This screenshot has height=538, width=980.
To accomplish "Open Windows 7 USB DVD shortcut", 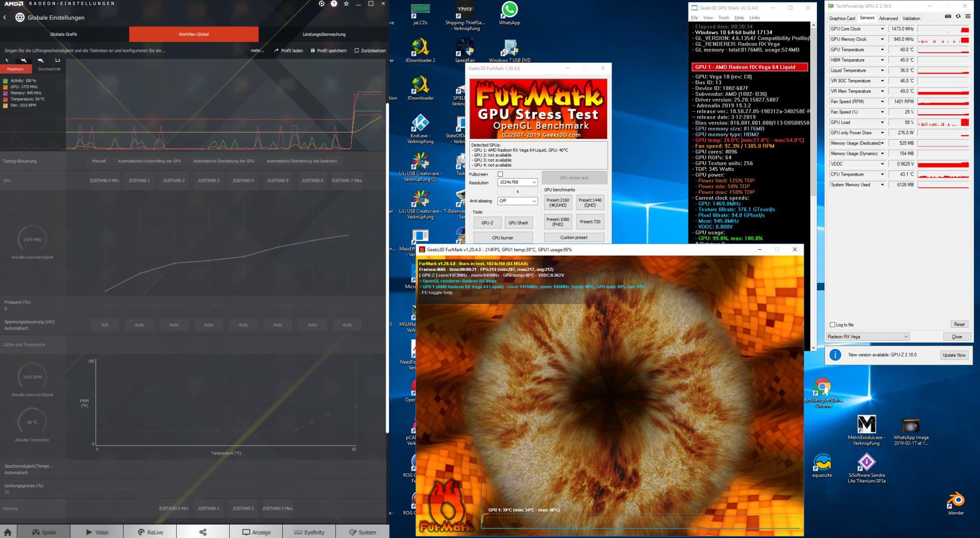I will [x=509, y=50].
